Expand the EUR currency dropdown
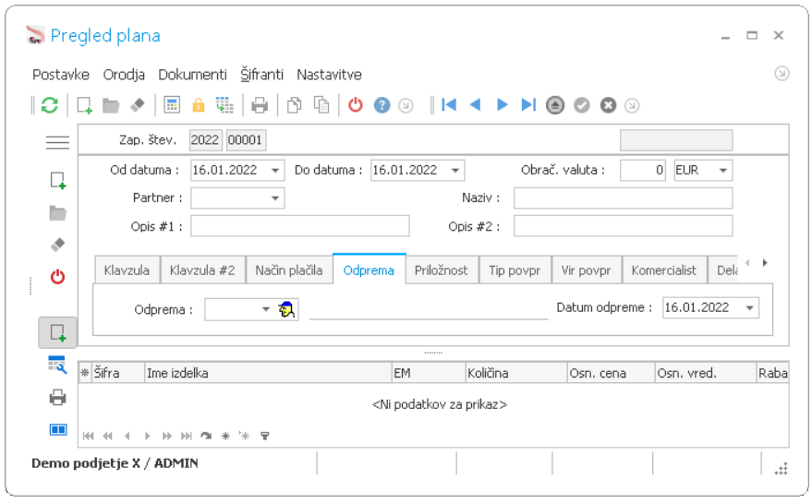The width and height of the screenshot is (812, 504). point(723,170)
